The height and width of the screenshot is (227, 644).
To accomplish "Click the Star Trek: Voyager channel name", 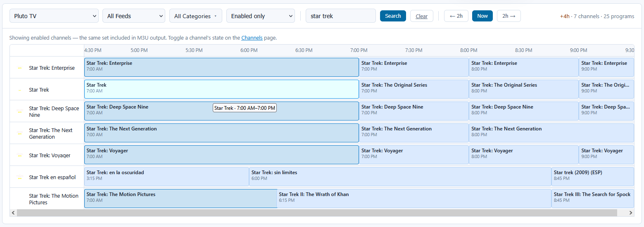I will [x=50, y=156].
